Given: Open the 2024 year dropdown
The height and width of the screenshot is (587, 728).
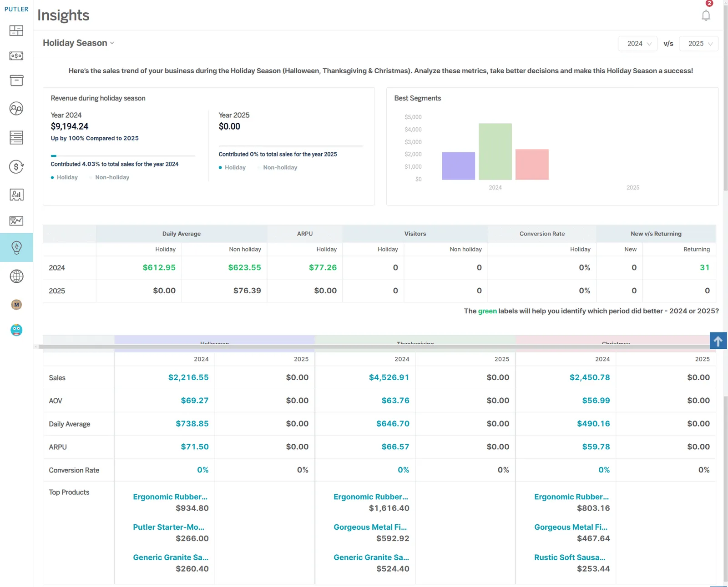Looking at the screenshot, I should [x=638, y=44].
